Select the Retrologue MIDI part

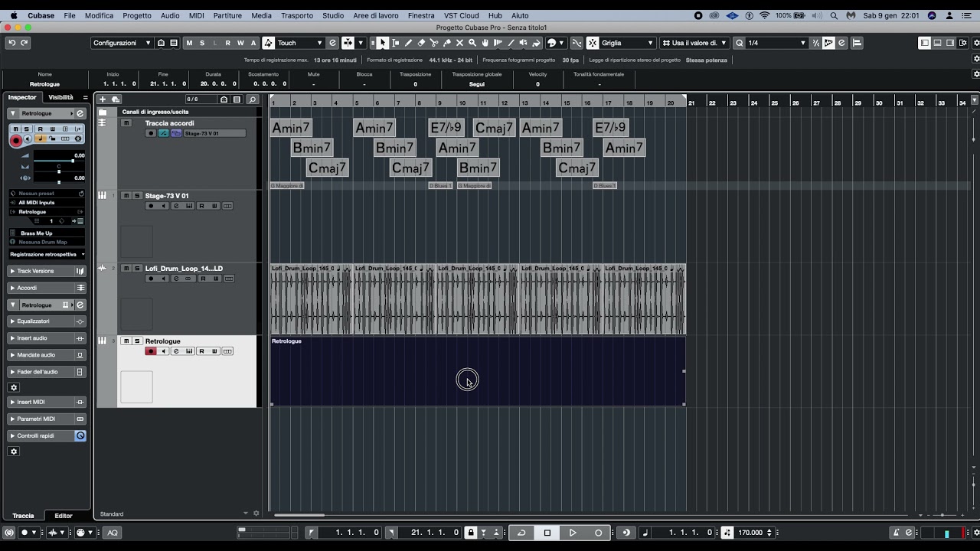478,371
